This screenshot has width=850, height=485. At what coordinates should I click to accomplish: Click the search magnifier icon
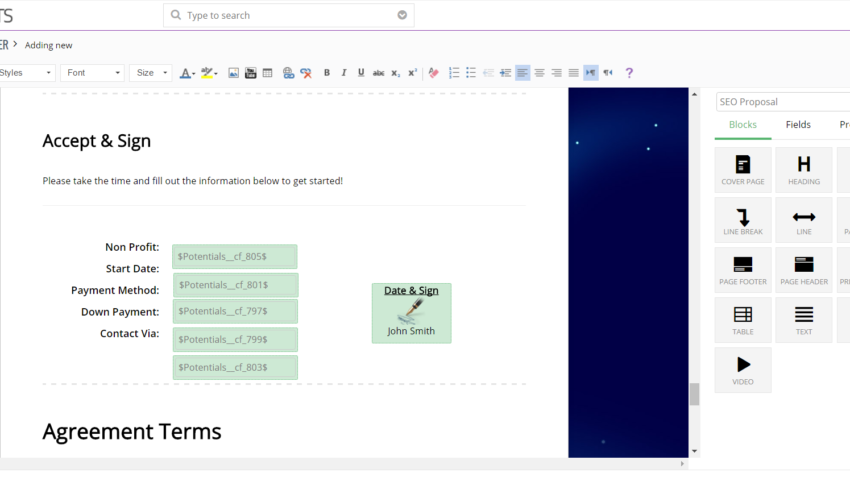point(176,15)
